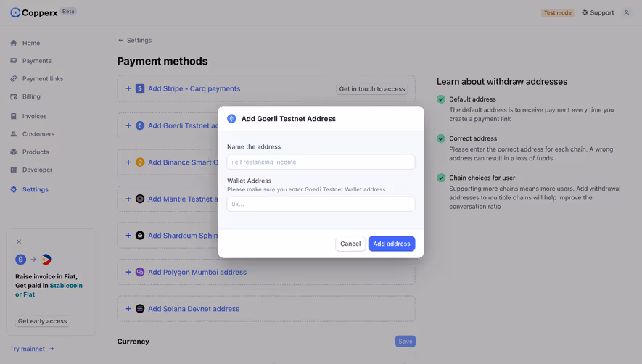642x364 pixels.
Task: Click the Billing wallet icon
Action: [14, 96]
